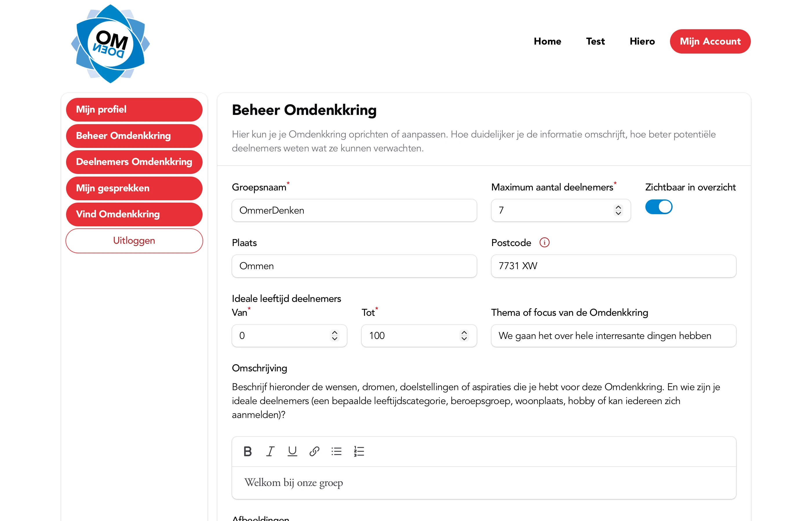Decrease the Van age with down arrow
This screenshot has height=521, width=812.
[334, 338]
